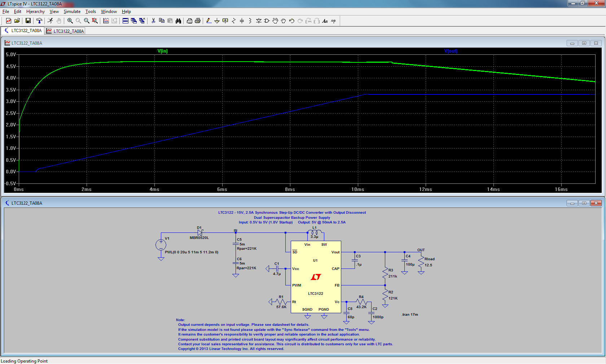The height and width of the screenshot is (364, 606).
Task: Click the Zoom In magnifier icon
Action: click(70, 21)
